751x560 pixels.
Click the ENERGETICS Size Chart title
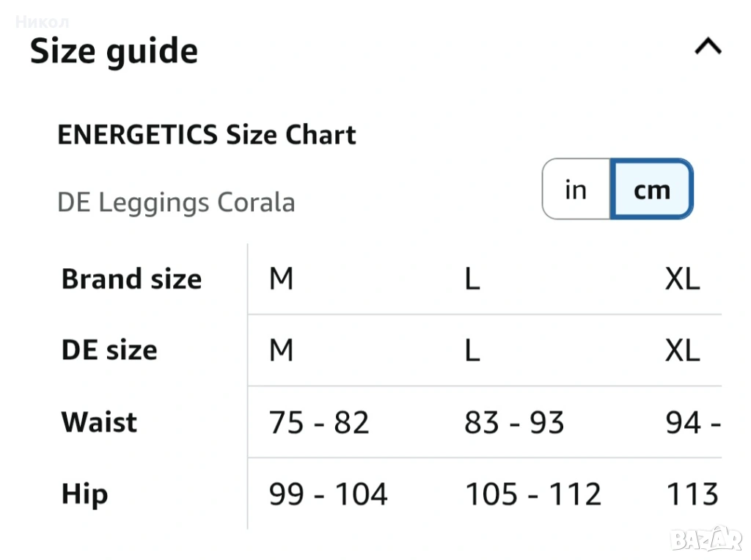click(x=206, y=135)
